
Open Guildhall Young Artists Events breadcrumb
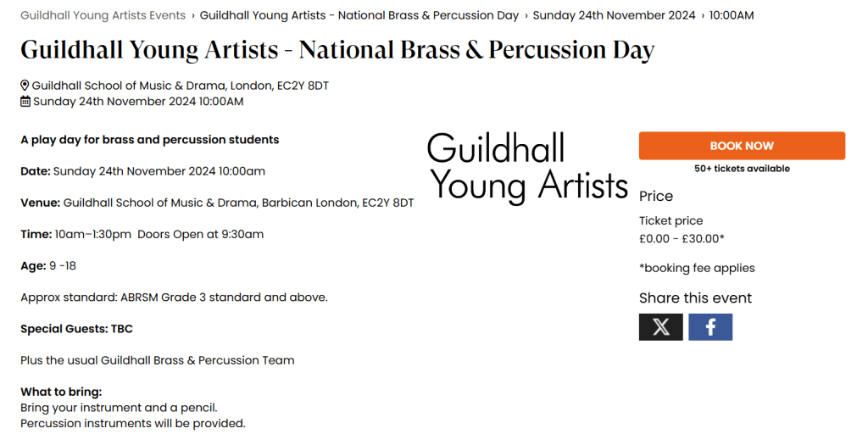click(103, 15)
